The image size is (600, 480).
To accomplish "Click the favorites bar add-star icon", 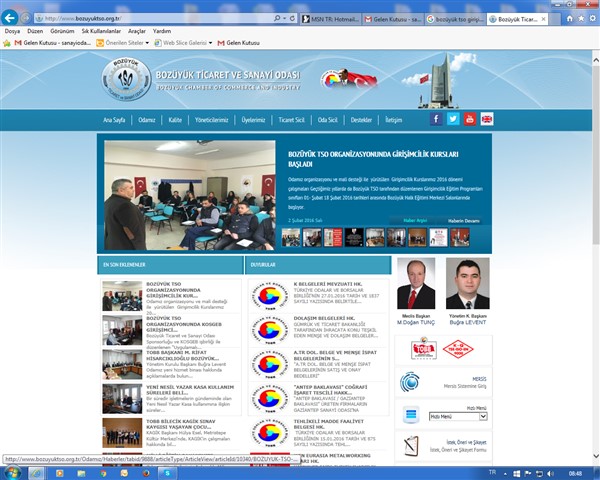I will coord(7,43).
